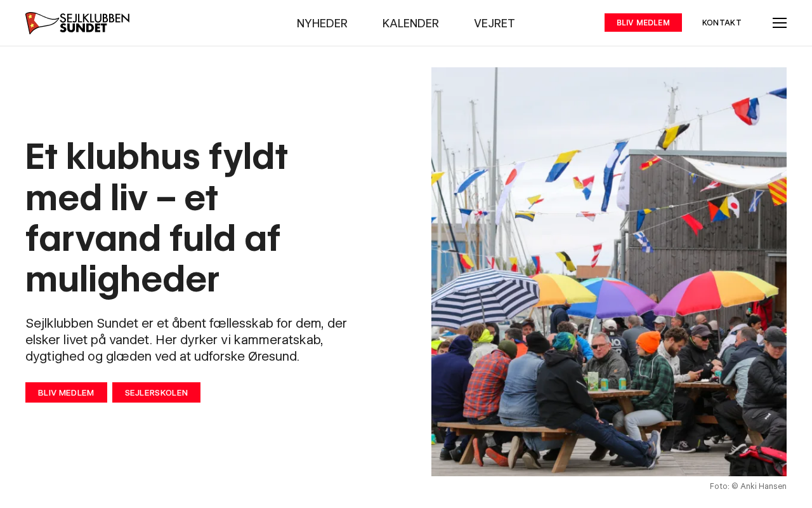
Task: Open the Sejlerskolen button
Action: point(156,392)
